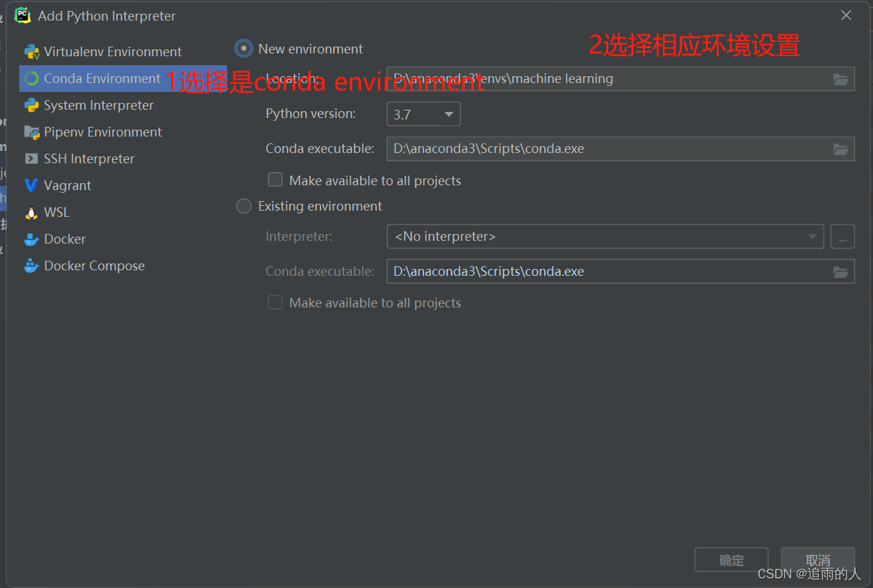Browse for Conda executable in New environment
The width and height of the screenshot is (873, 588).
click(841, 150)
